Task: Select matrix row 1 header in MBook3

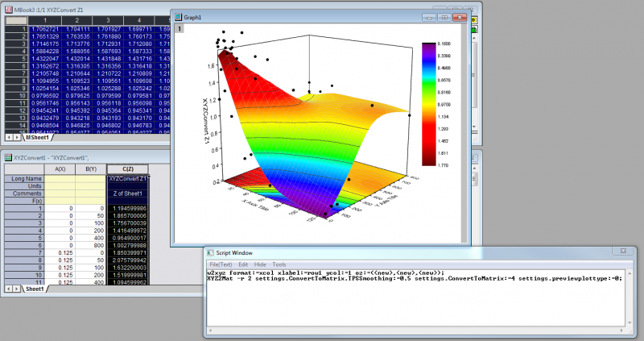Action: point(16,29)
